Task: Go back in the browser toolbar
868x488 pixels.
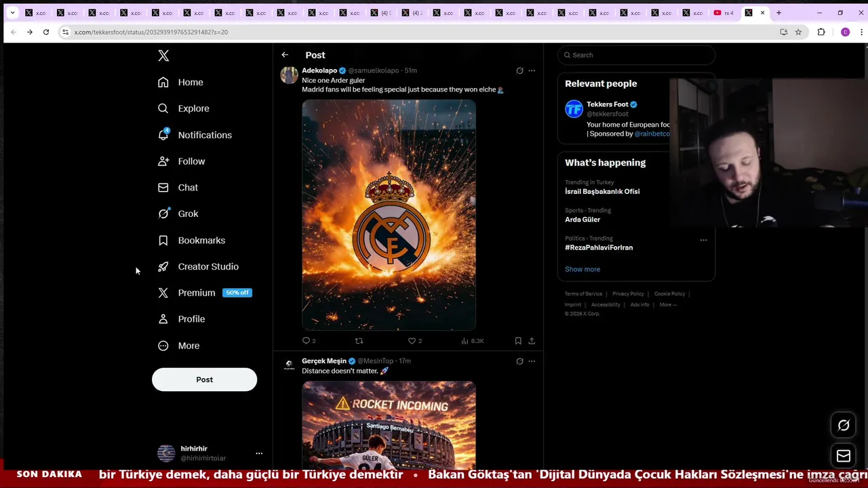Action: [x=14, y=32]
